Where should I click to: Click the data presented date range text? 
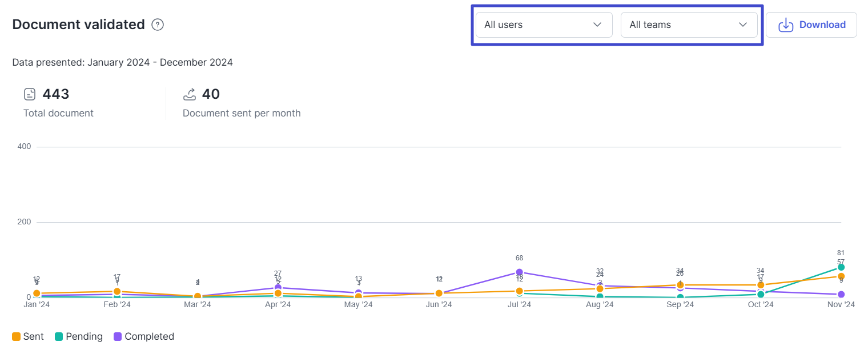[122, 62]
